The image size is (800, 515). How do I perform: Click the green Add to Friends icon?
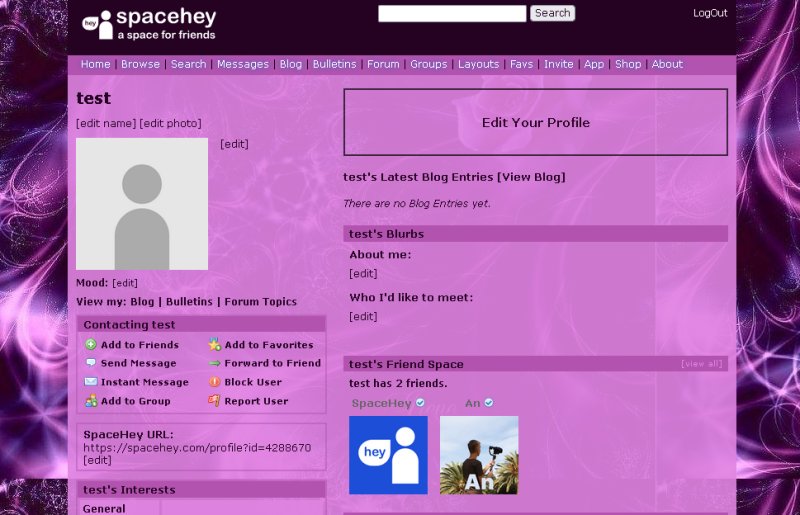91,345
